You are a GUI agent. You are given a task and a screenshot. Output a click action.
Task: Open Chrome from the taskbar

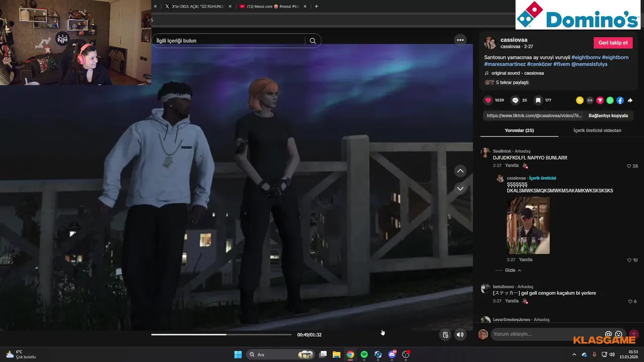pos(350,354)
